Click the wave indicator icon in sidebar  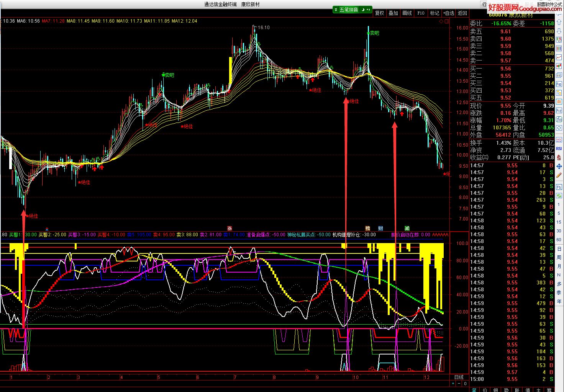pyautogui.click(x=559, y=140)
